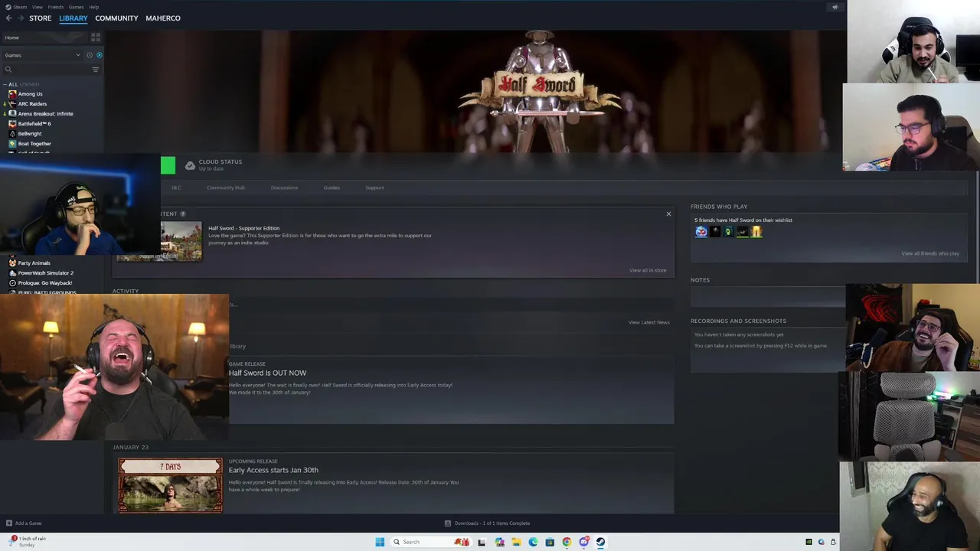The height and width of the screenshot is (551, 980).
Task: Select Bellwright in game list
Action: coord(30,134)
